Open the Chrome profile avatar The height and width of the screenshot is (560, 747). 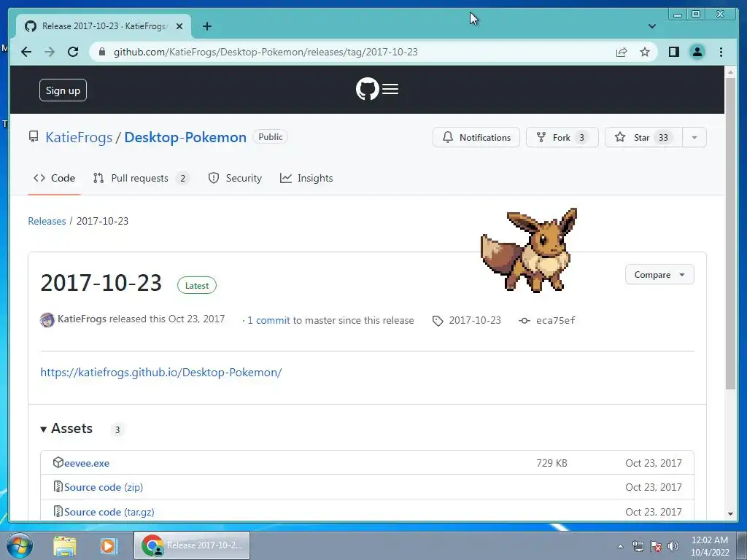(x=697, y=52)
